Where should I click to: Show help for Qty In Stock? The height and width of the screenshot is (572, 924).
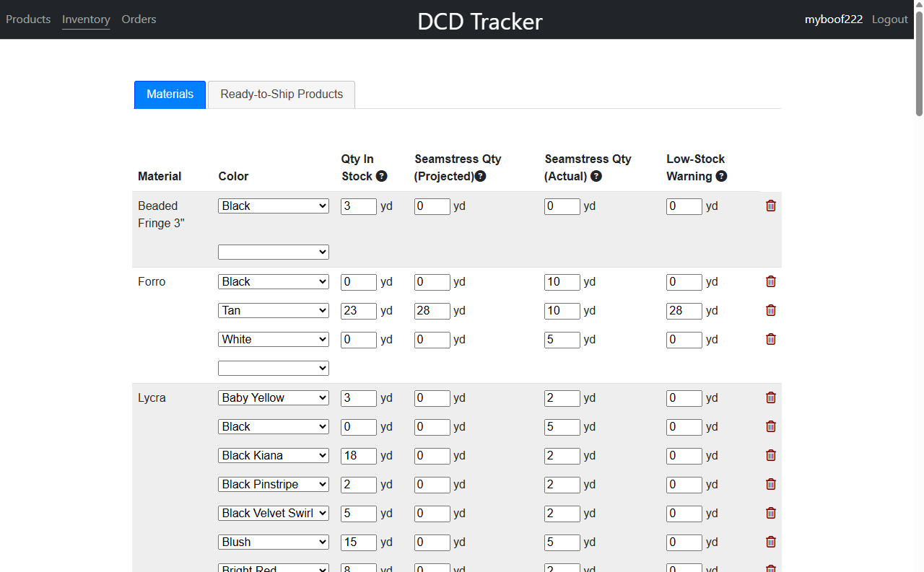click(x=382, y=177)
